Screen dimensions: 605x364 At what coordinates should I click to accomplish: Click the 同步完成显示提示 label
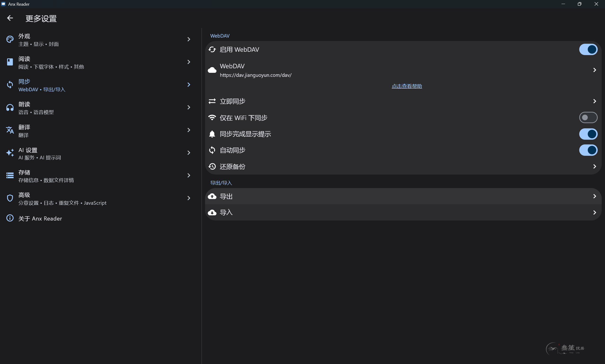click(245, 134)
